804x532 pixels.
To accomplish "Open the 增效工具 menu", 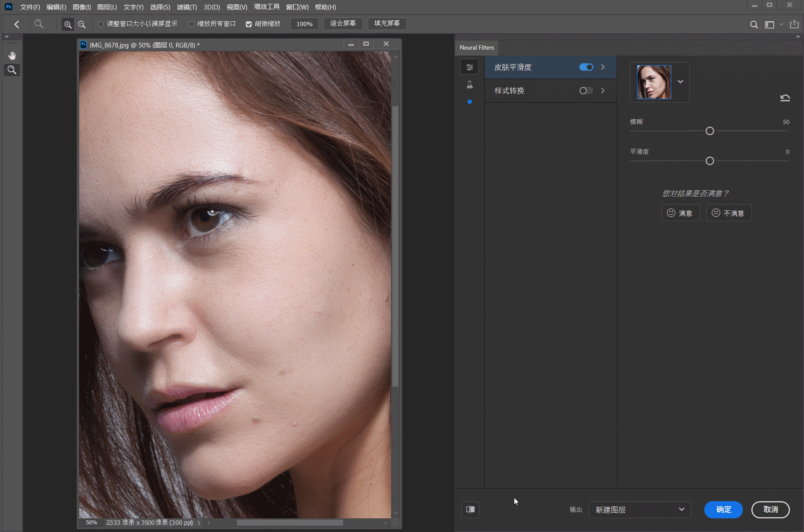I will [267, 7].
